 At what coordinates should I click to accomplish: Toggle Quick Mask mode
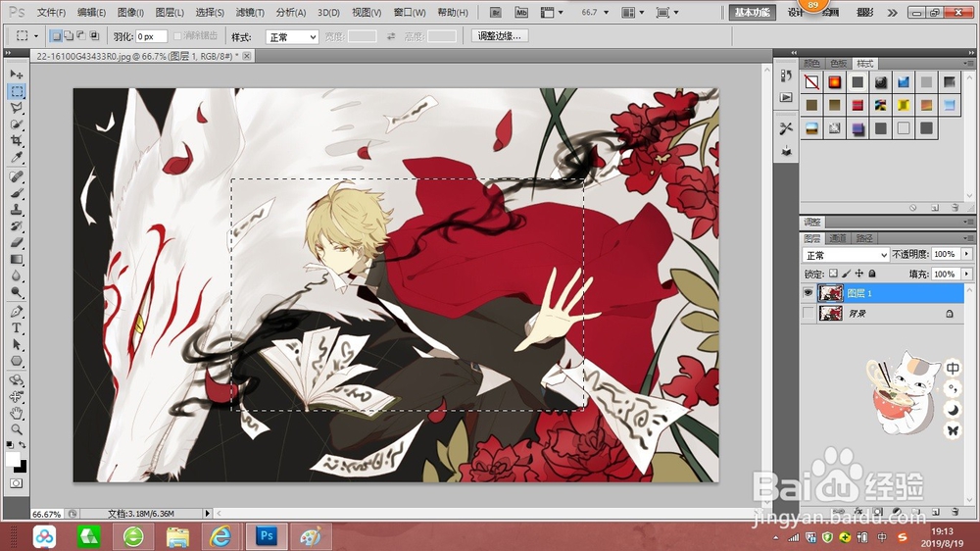click(x=17, y=482)
